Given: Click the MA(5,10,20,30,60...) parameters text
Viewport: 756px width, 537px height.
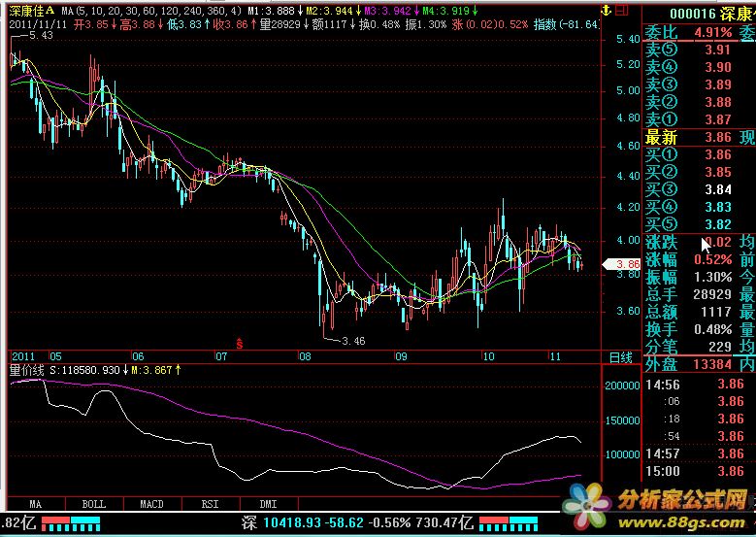Looking at the screenshot, I should click(x=151, y=11).
